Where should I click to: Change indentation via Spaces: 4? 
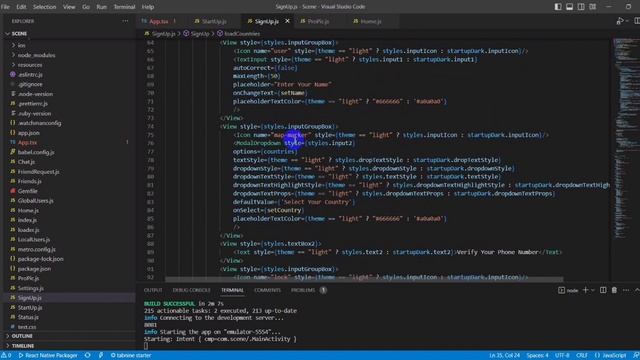point(537,356)
